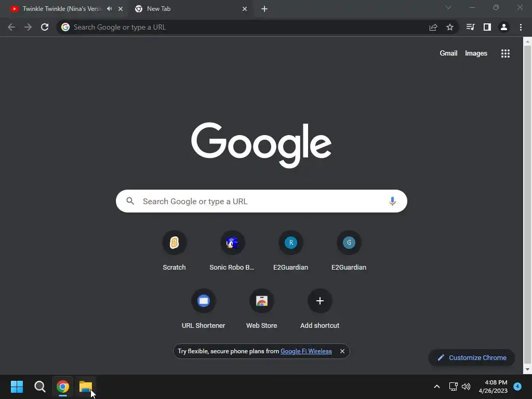Open the URL Shortener shortcut
The width and height of the screenshot is (532, 399).
click(x=203, y=309)
